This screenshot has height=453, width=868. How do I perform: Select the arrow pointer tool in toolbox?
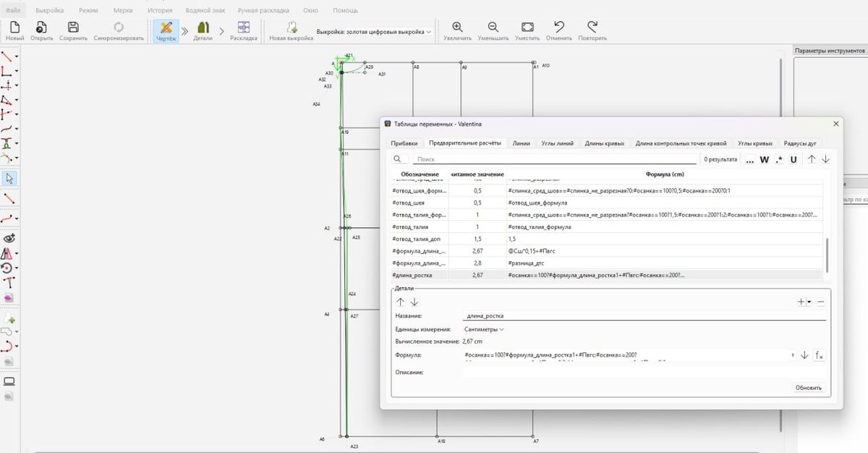(9, 178)
